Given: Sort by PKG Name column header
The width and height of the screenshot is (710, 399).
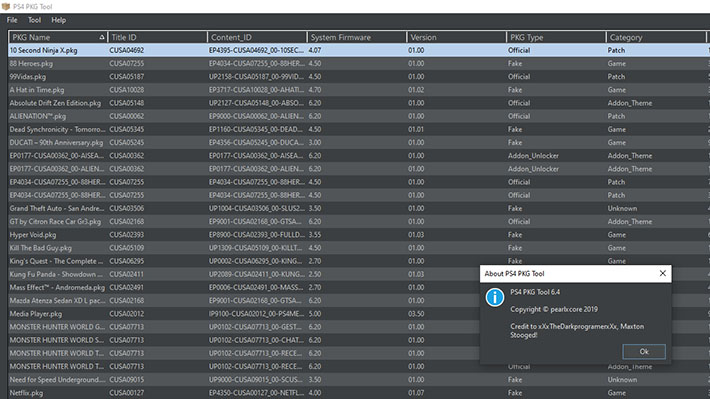Looking at the screenshot, I should (58, 37).
